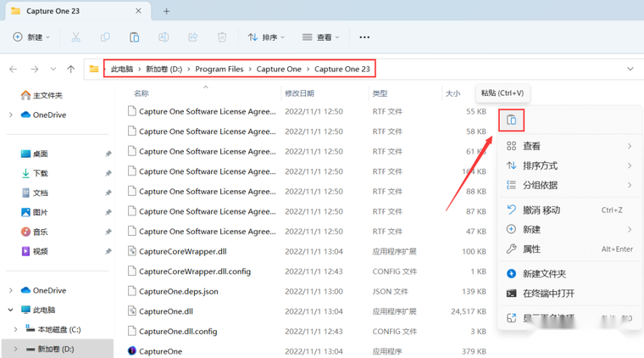Click the Paste icon in context menu

[x=511, y=120]
